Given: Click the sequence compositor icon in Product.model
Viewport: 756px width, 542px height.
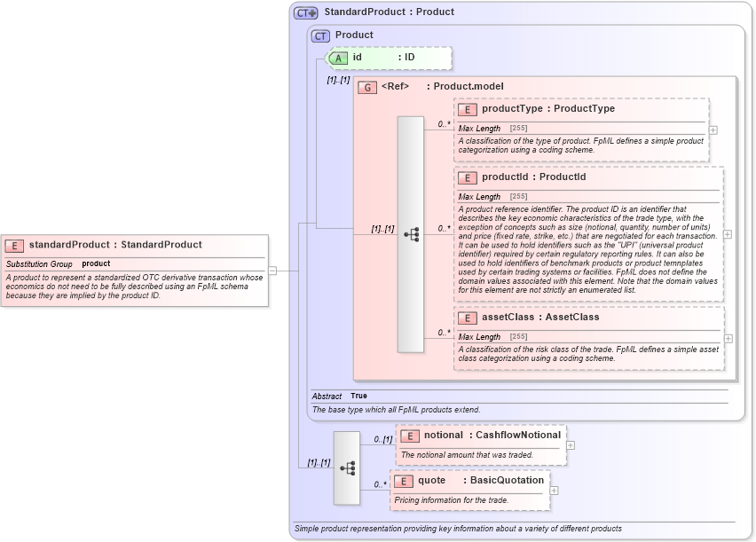Looking at the screenshot, I should click(x=411, y=234).
